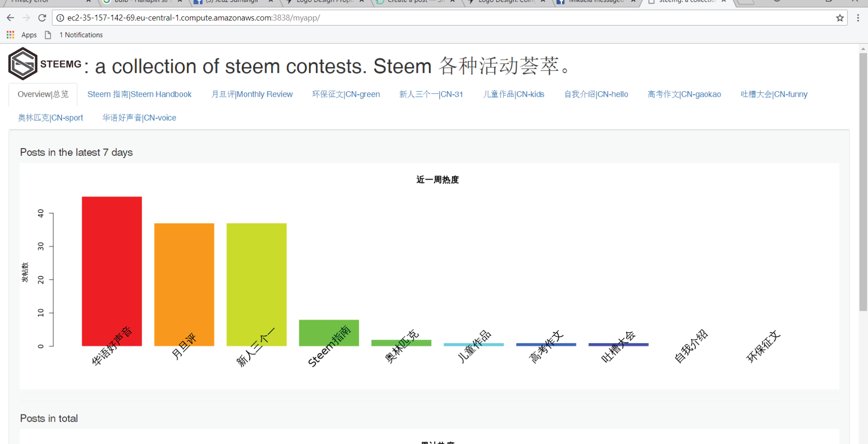The image size is (868, 444).
Task: Click the Posts in total heading
Action: (49, 418)
